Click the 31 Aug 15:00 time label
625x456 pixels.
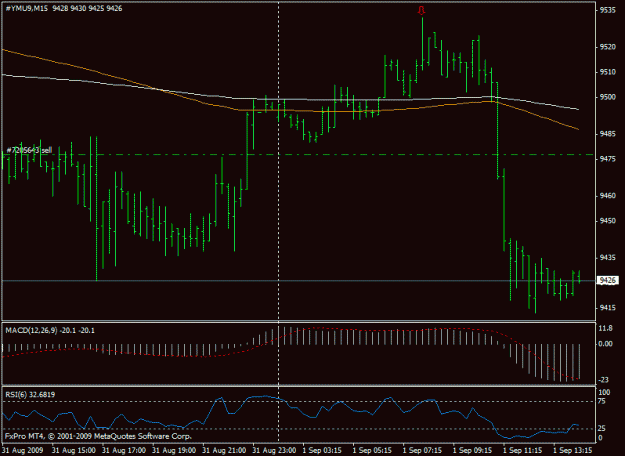click(x=73, y=450)
